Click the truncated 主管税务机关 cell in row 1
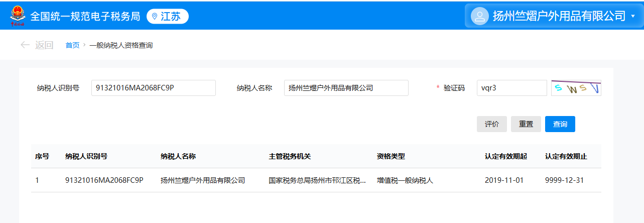Image resolution: width=644 pixels, height=223 pixels. tap(317, 180)
